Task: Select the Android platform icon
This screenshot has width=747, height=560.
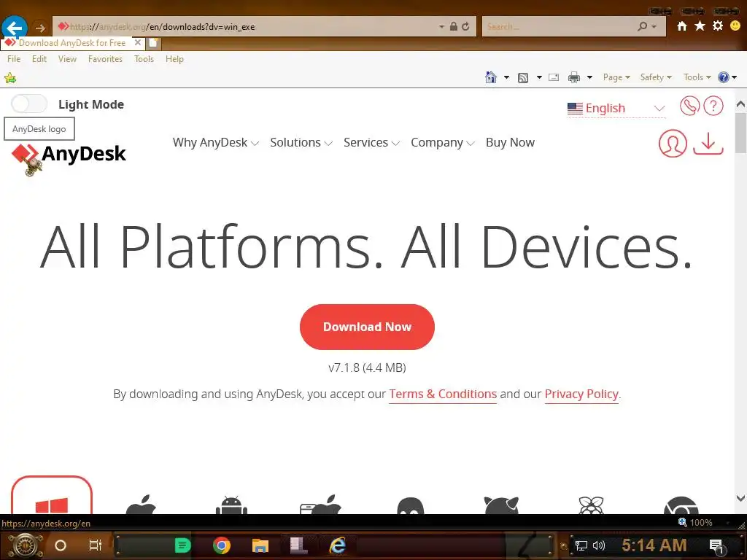Action: click(231, 505)
